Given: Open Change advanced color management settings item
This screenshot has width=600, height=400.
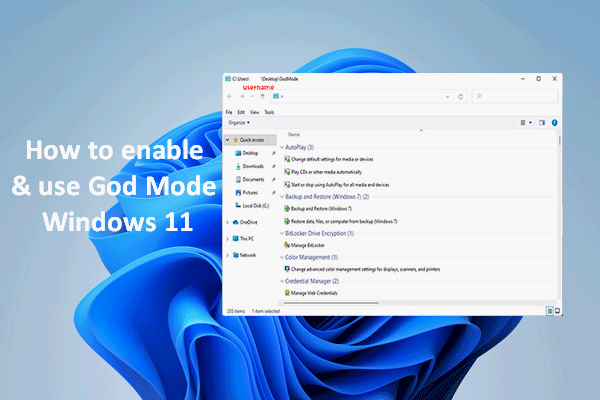Looking at the screenshot, I should 365,269.
